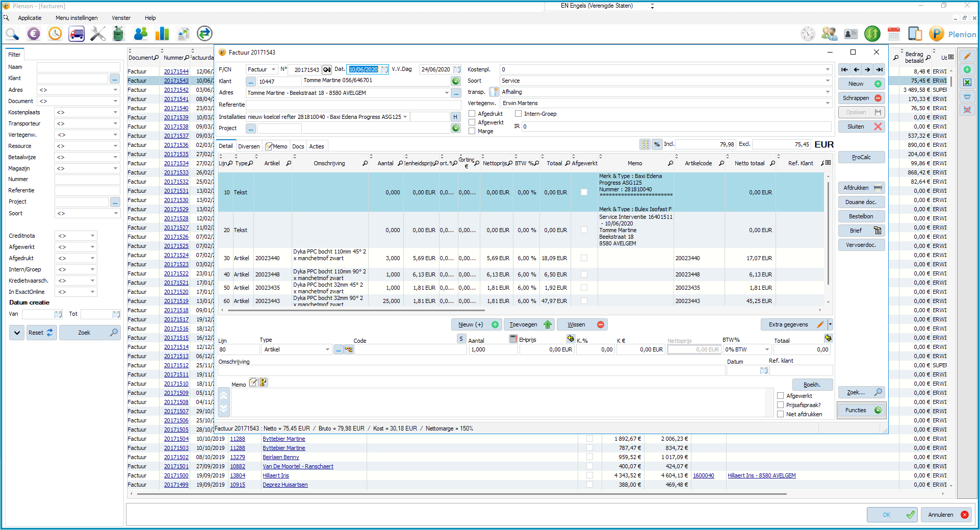This screenshot has height=530, width=980.
Task: Open settings using the wrench and screwdriver icon
Action: (x=97, y=34)
